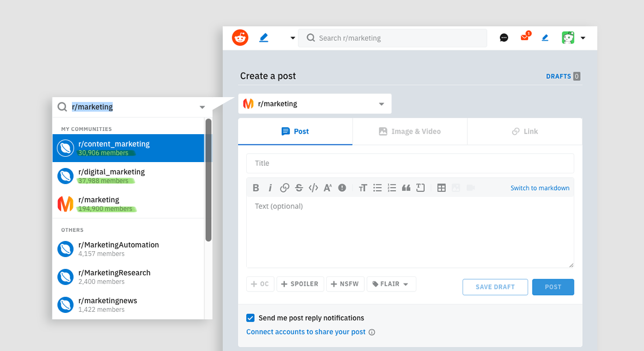Toggle the NSFW tag

(x=346, y=284)
